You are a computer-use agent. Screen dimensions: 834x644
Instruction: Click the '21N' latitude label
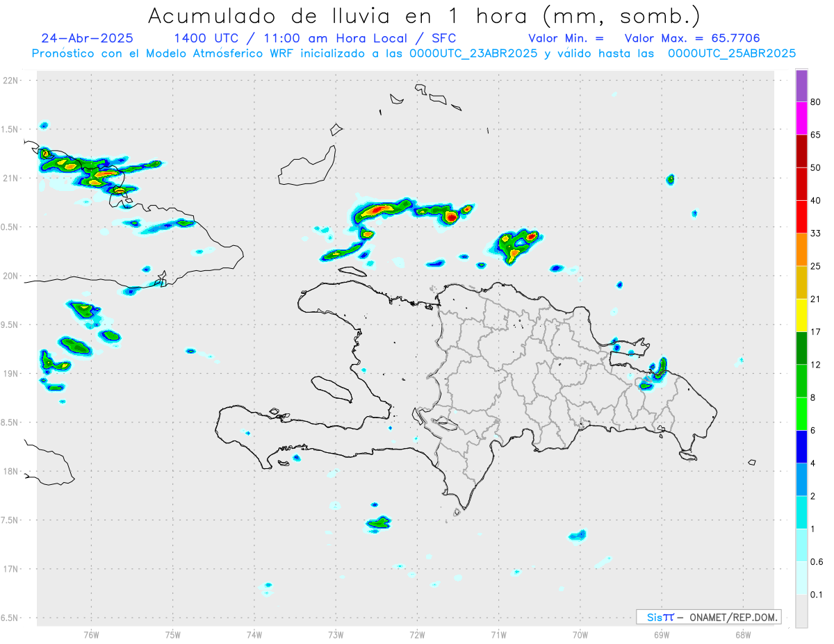12,178
